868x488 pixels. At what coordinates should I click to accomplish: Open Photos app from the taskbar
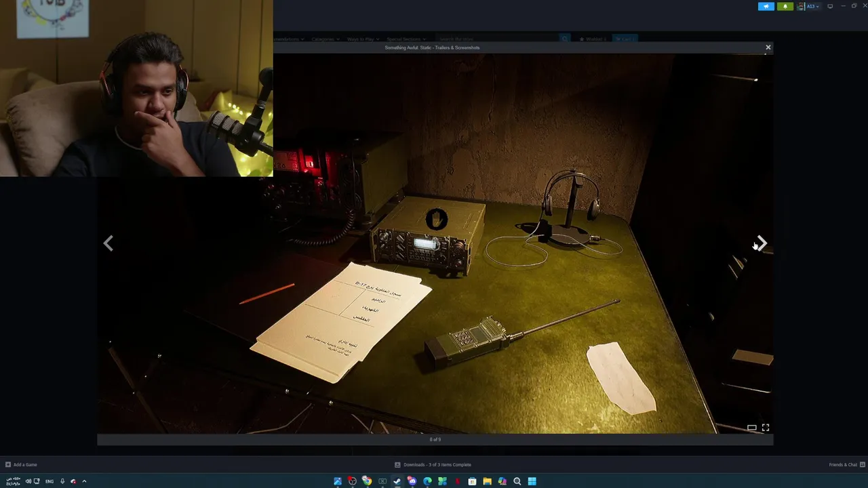coord(338,481)
